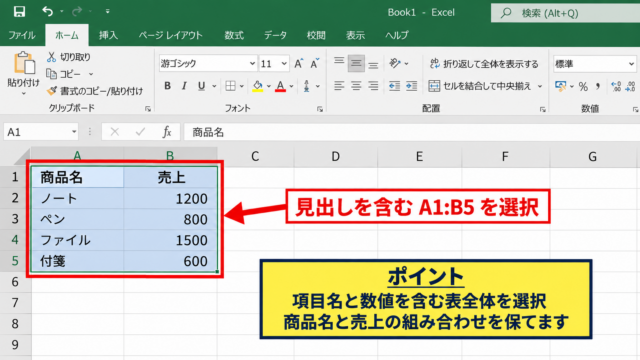Open the ヘルプ tab
The image size is (640, 360).
[x=397, y=35]
